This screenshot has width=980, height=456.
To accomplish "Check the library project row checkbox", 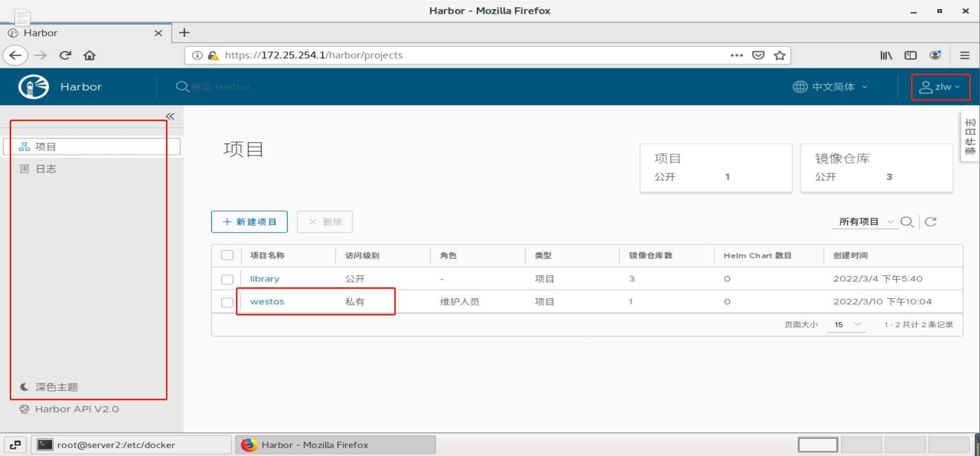I will [227, 279].
